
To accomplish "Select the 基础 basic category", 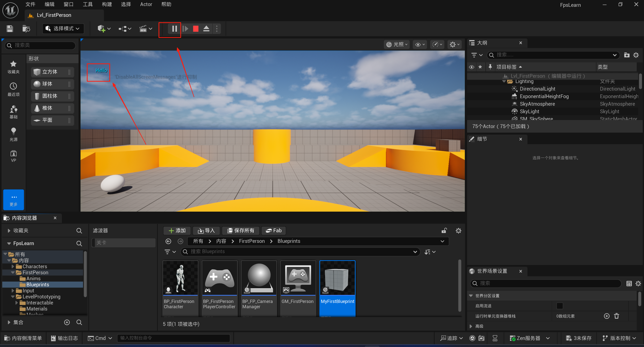I will (x=13, y=112).
